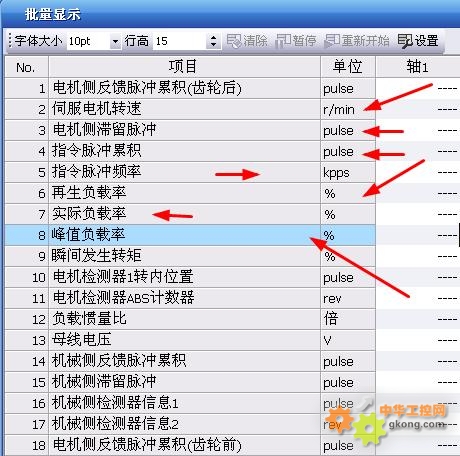Click the 轴1 column header
The image size is (460, 456).
click(x=418, y=67)
